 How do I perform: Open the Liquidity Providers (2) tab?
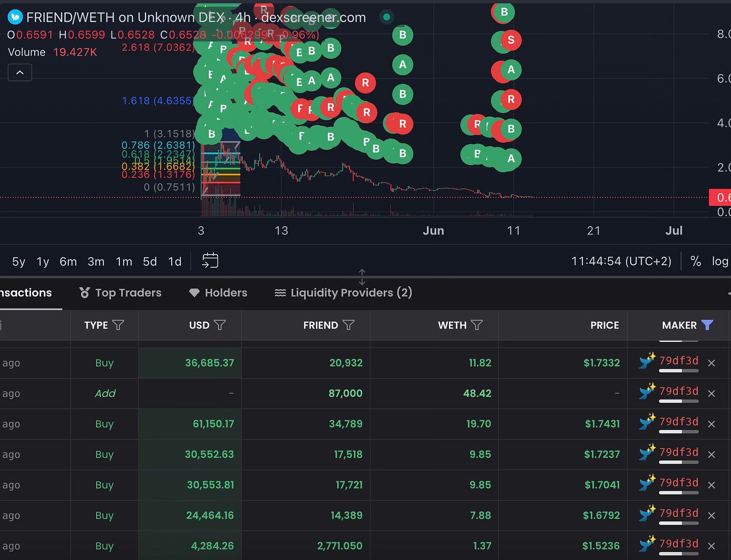point(343,293)
